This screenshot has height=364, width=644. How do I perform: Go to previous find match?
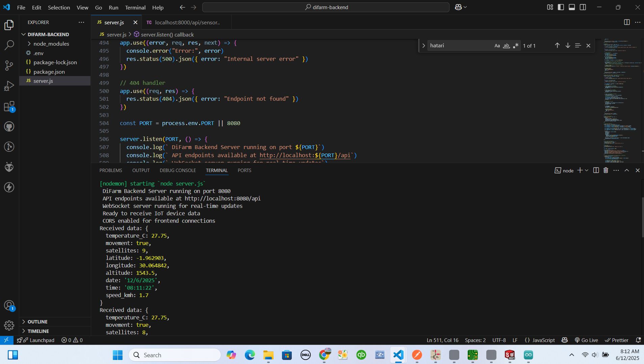point(557,45)
